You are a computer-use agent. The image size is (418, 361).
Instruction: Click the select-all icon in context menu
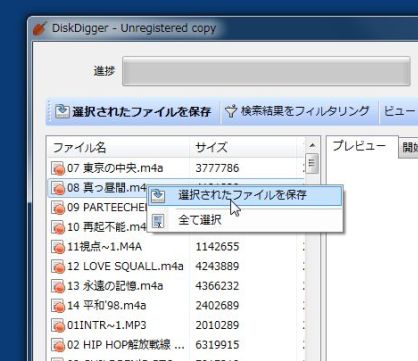(x=158, y=220)
